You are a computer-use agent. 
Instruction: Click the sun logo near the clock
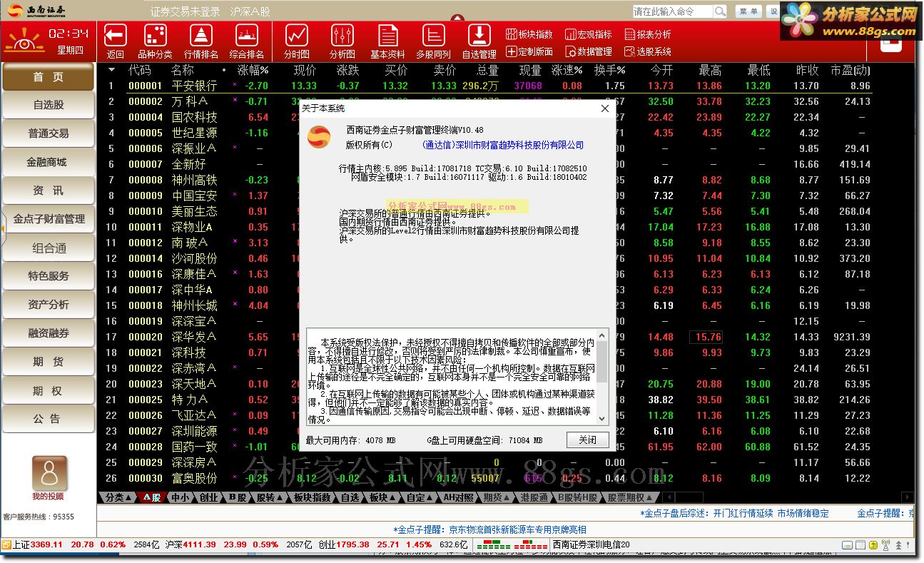tap(24, 41)
